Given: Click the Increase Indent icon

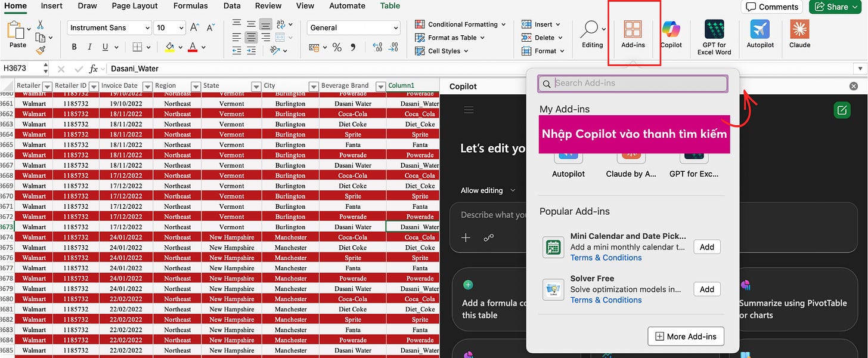Looking at the screenshot, I should click(x=251, y=51).
